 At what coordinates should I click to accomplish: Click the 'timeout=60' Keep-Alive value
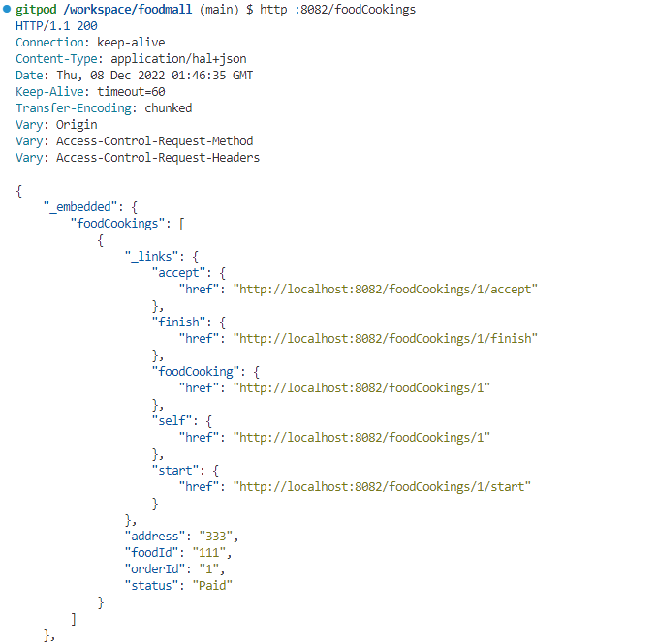coord(131,92)
